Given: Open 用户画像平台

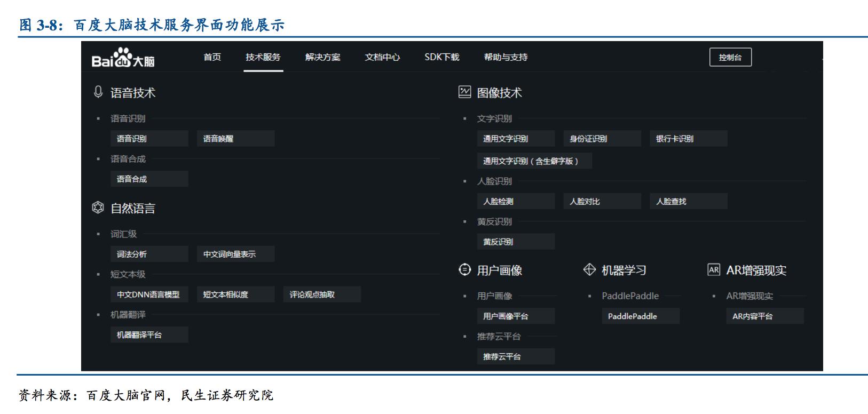Looking at the screenshot, I should (516, 316).
